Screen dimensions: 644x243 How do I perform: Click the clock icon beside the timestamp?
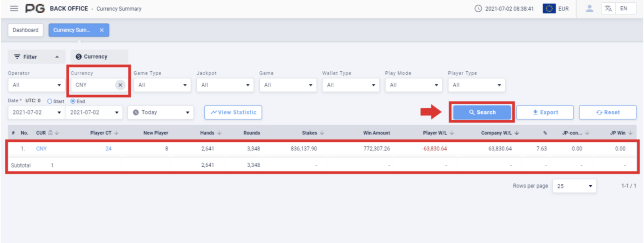click(478, 9)
